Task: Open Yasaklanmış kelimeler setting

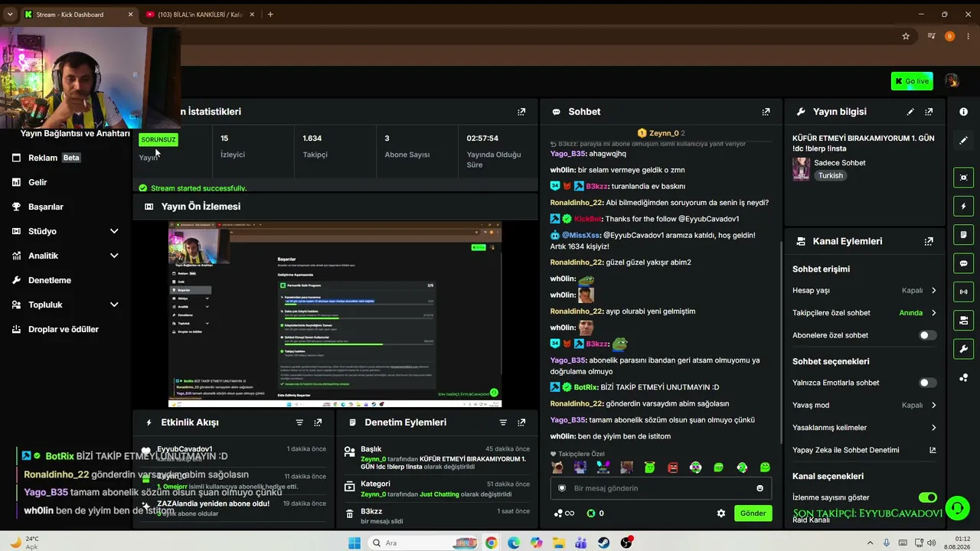Action: (x=864, y=428)
